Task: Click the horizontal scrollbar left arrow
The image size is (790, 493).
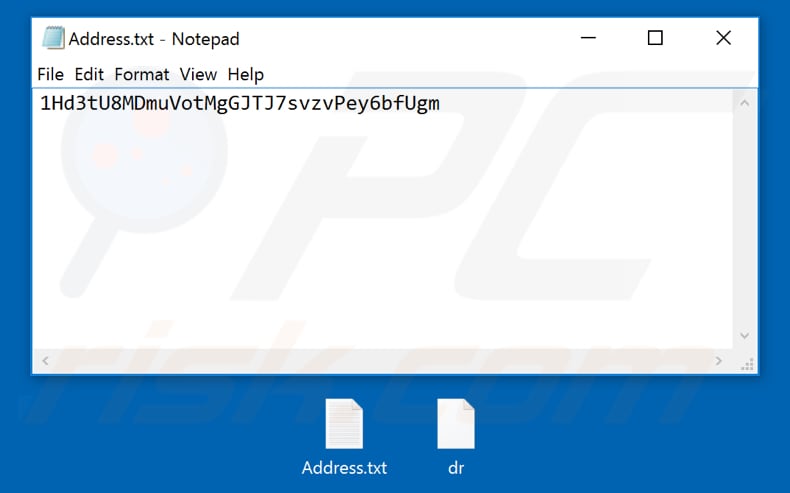Action: [45, 361]
